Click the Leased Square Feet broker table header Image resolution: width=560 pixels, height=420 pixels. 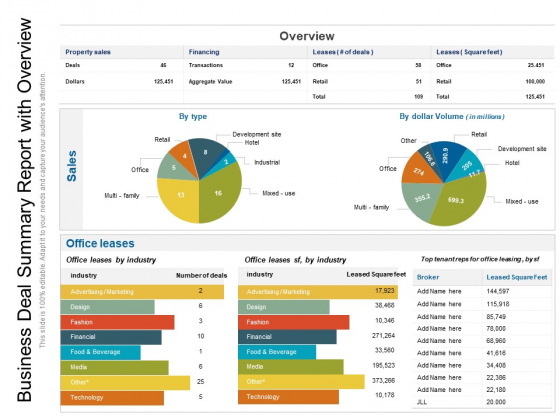[517, 278]
